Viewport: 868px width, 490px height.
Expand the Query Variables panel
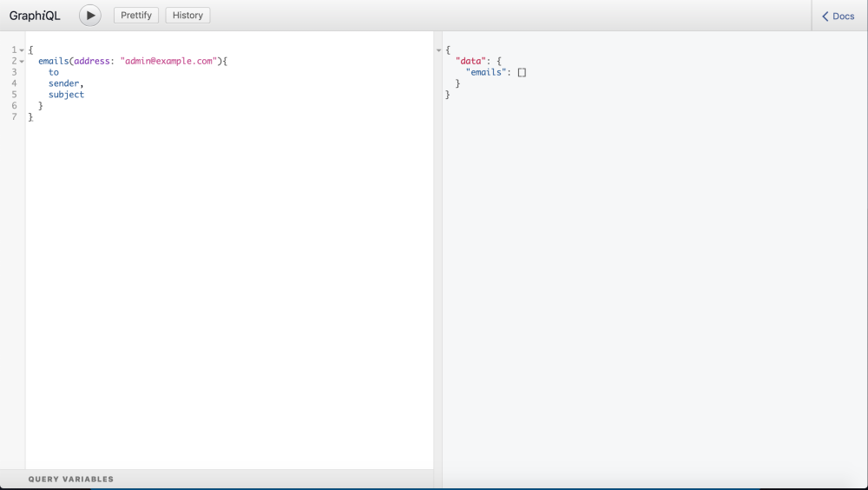pos(71,479)
